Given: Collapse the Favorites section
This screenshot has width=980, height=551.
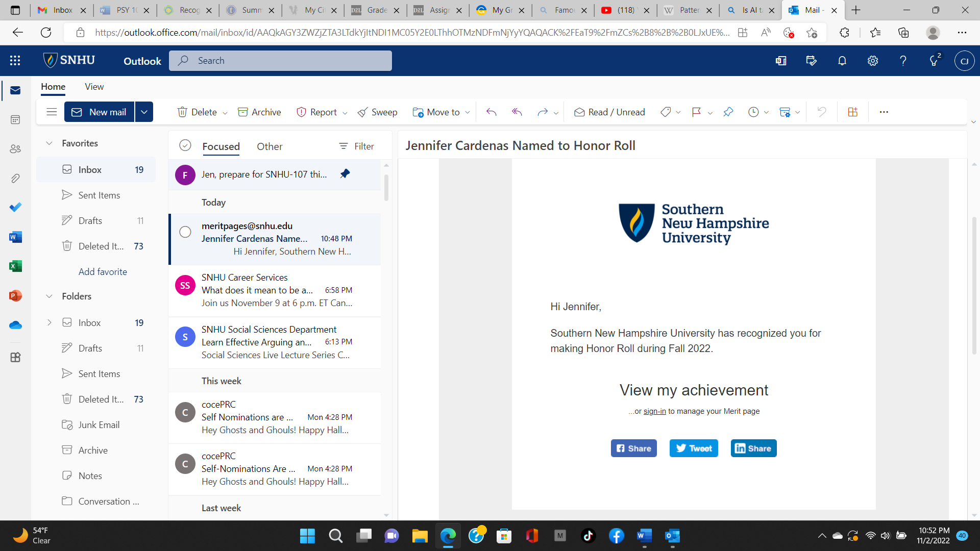Looking at the screenshot, I should point(49,143).
